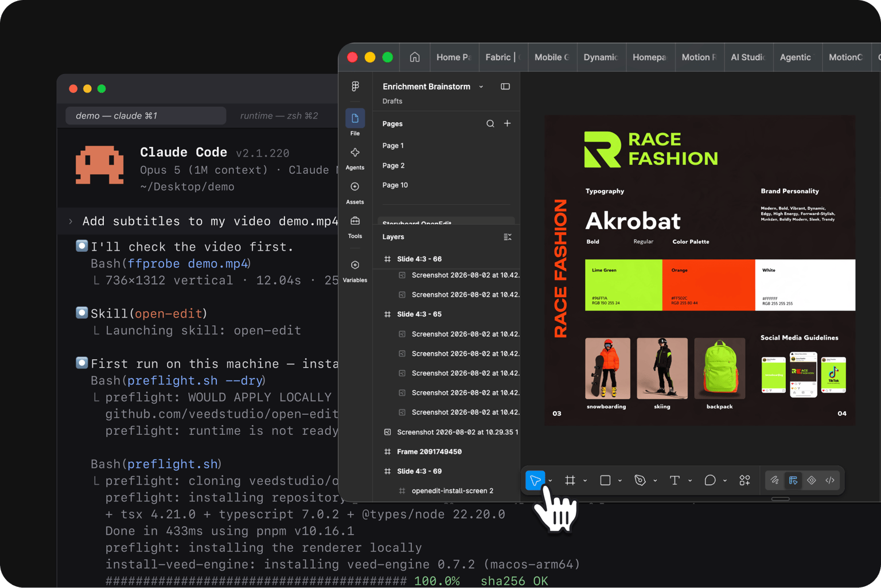The width and height of the screenshot is (881, 588).
Task: Click the backpack product image
Action: pos(720,368)
